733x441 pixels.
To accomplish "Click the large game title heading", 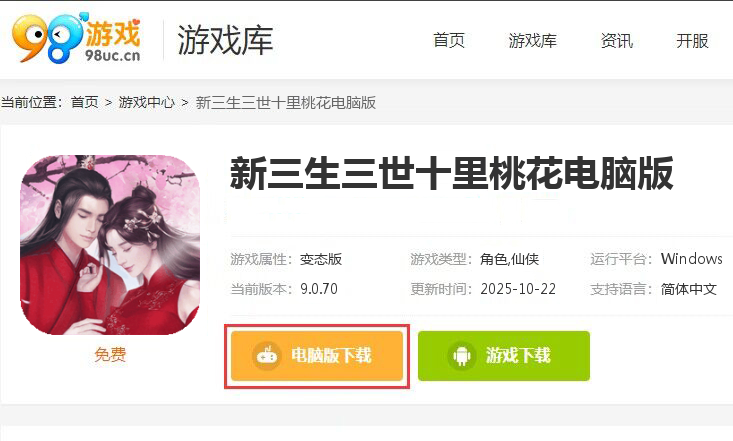I will 452,174.
